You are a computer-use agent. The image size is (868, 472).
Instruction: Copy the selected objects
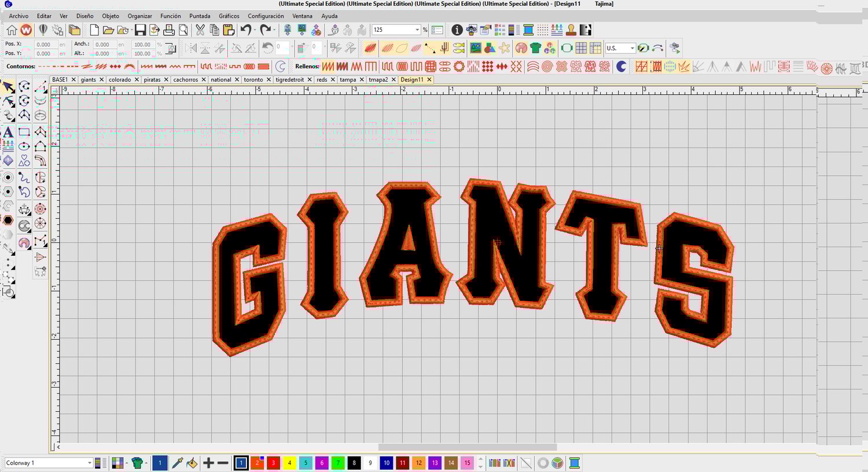click(x=214, y=30)
